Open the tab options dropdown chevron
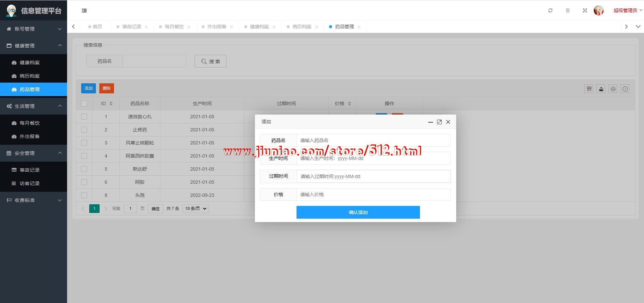Screen dimensions: 644x303 click(x=638, y=27)
